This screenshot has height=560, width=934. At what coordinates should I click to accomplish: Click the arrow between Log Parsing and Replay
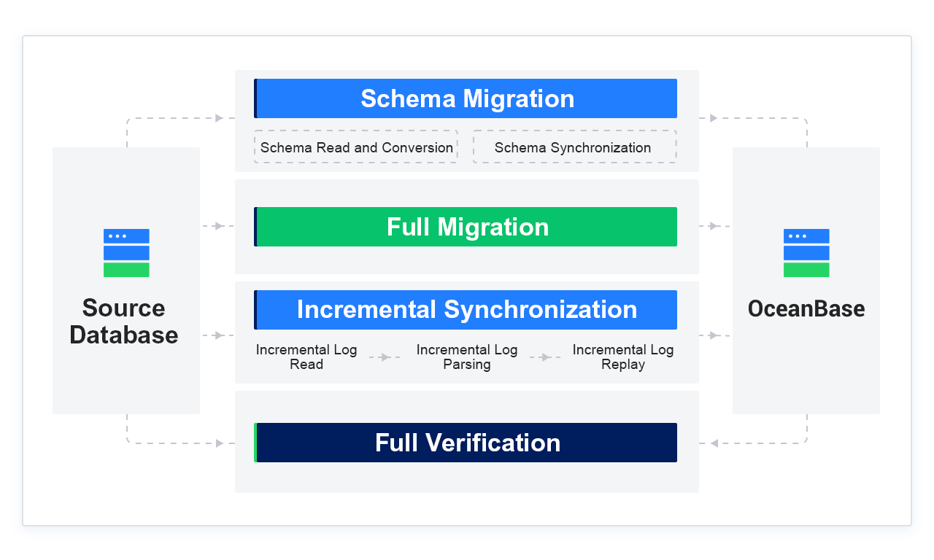click(546, 357)
